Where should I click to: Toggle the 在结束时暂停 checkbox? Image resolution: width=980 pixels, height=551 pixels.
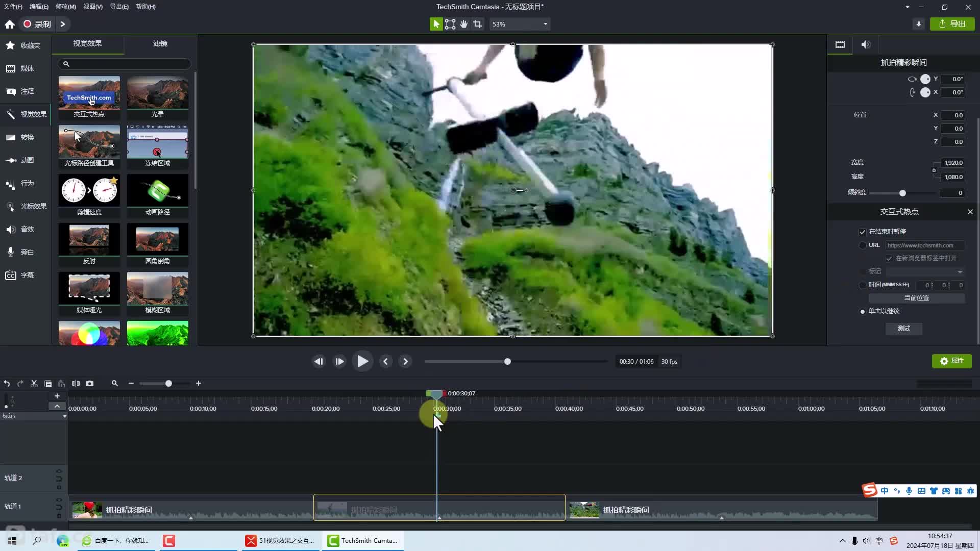pos(863,232)
